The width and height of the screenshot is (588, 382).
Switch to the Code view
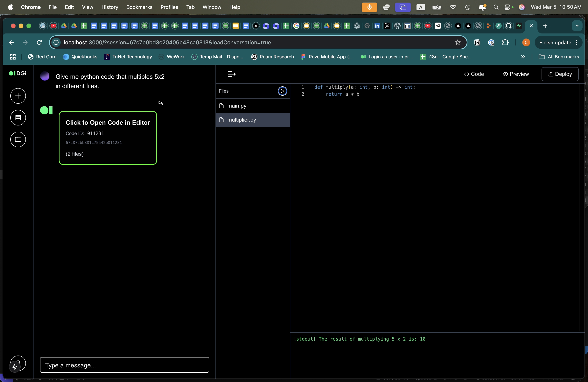click(474, 74)
